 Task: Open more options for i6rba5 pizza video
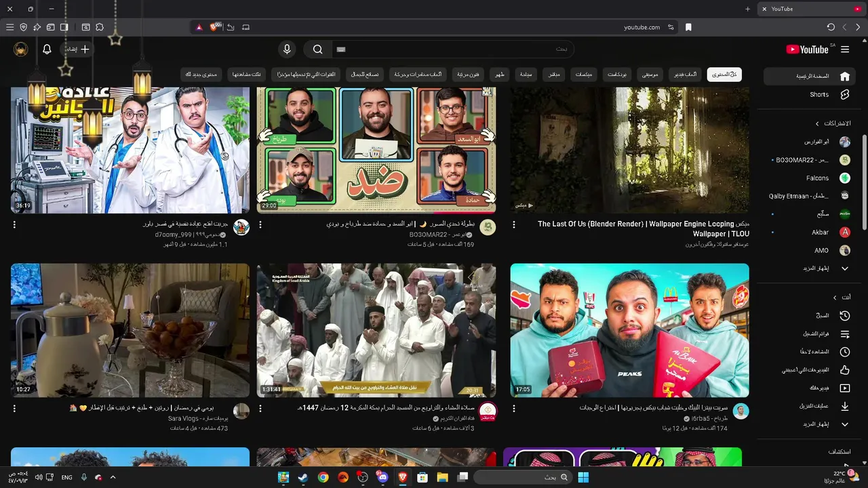[x=513, y=409]
